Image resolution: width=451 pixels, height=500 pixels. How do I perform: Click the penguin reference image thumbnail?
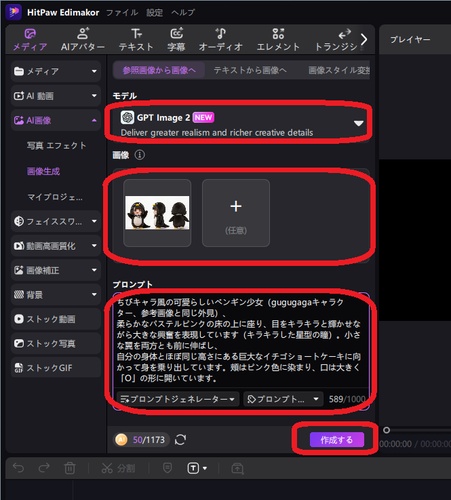(157, 213)
